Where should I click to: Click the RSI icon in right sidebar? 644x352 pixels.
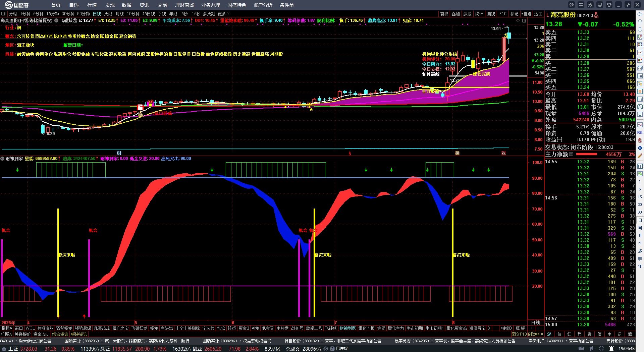point(640,132)
